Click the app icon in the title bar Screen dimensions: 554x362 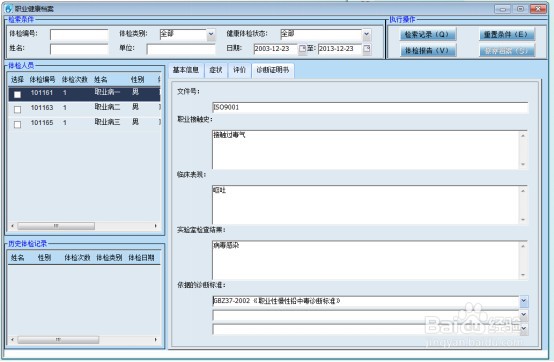[8, 8]
